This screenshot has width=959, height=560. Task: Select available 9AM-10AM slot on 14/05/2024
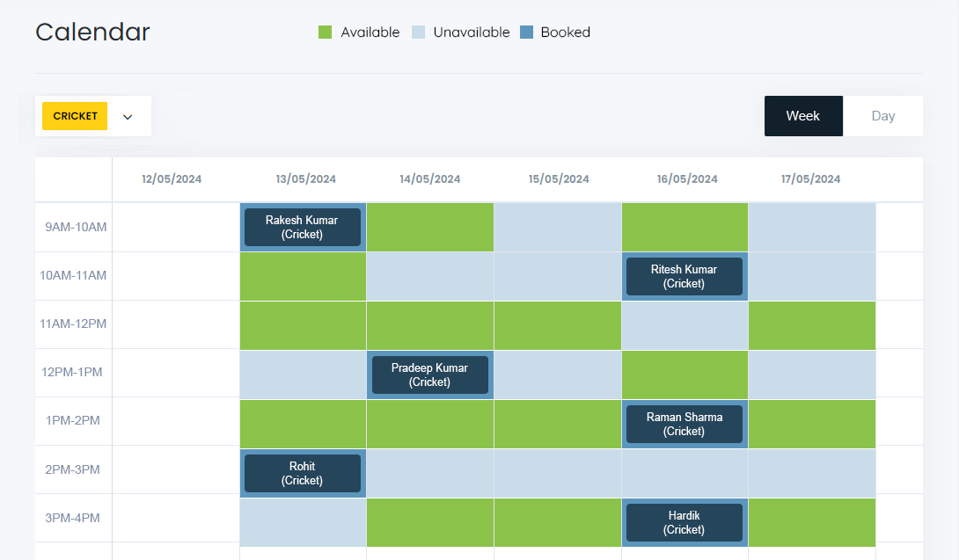tap(429, 228)
